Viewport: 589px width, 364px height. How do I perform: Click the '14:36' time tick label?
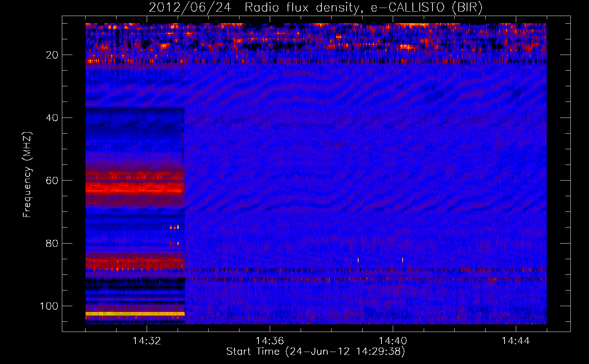(270, 341)
